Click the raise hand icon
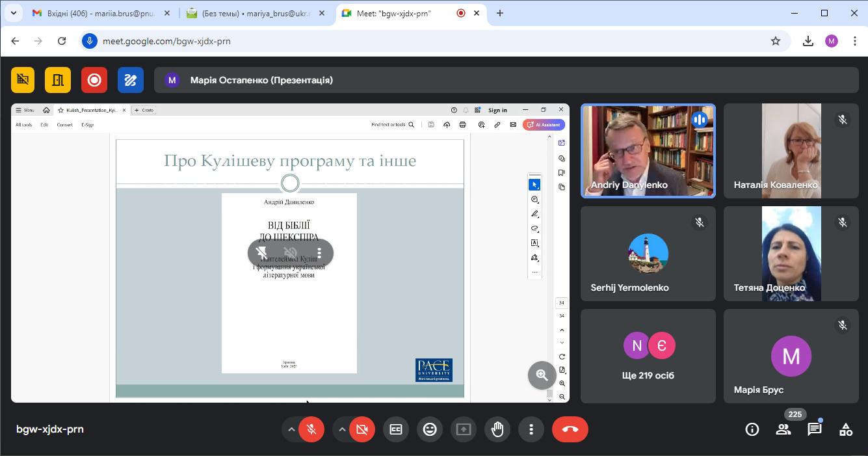The image size is (868, 456). (x=497, y=429)
